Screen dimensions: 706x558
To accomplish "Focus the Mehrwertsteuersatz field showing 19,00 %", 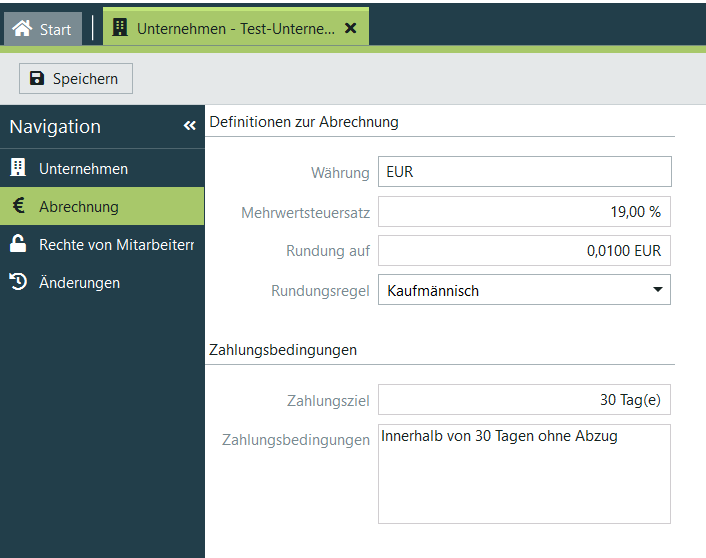I will tap(524, 212).
